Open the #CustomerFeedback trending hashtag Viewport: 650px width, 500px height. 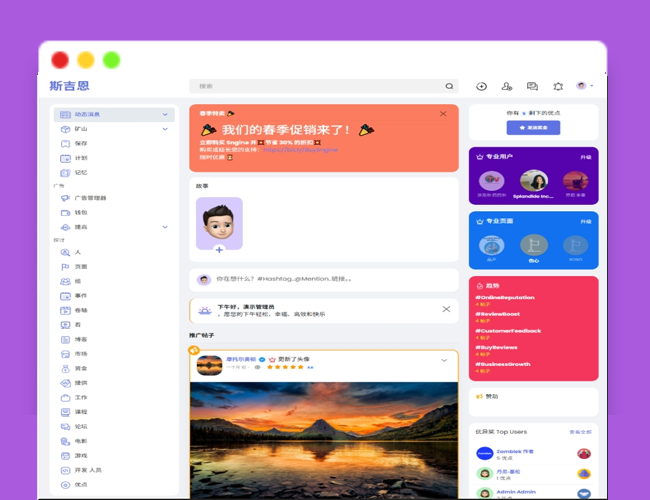point(508,331)
